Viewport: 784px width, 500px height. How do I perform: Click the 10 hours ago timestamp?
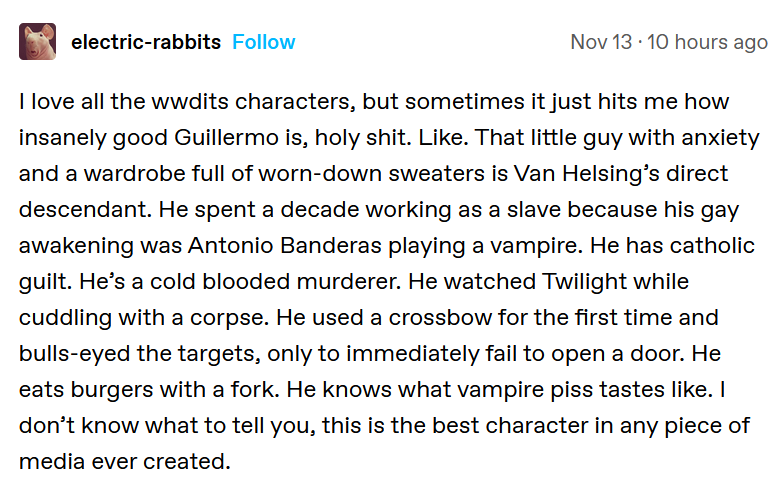(708, 42)
